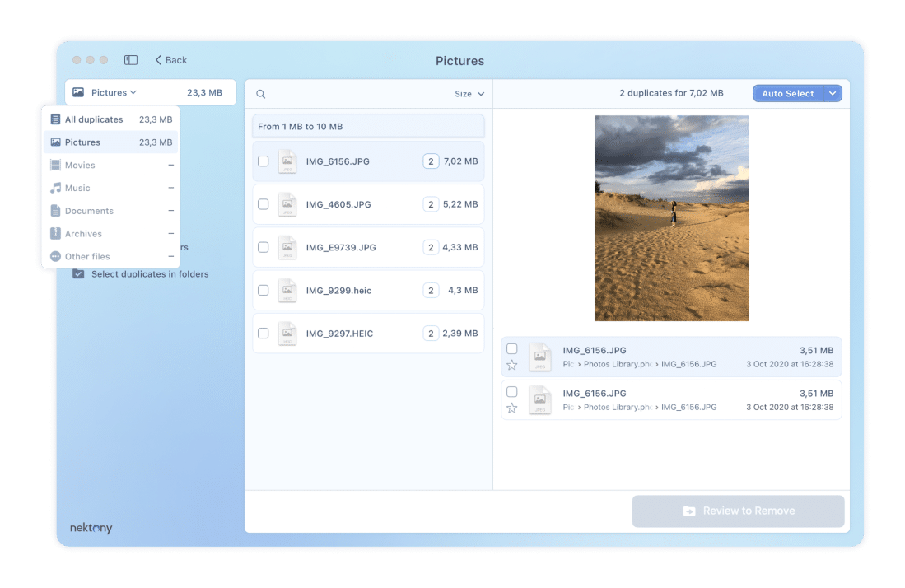Click the nektony logo
This screenshot has width=905, height=588.
(91, 528)
